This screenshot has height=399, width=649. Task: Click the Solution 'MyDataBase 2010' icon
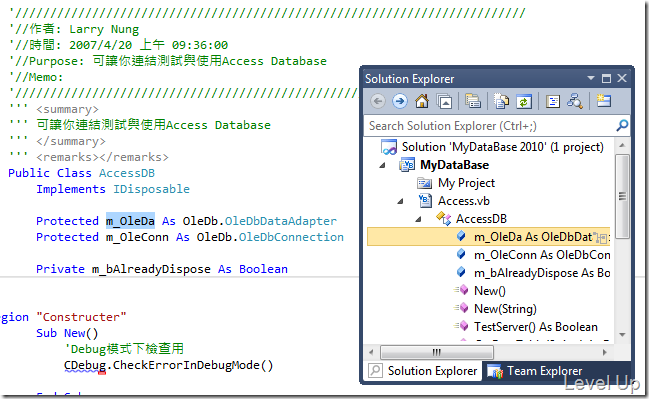pyautogui.click(x=389, y=147)
